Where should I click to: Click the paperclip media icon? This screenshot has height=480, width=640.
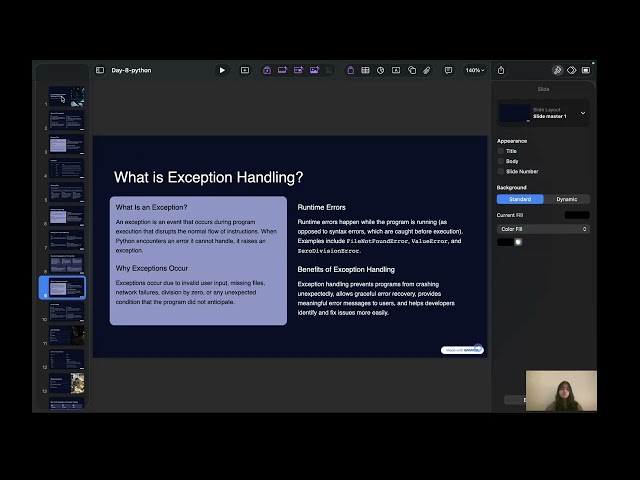point(427,70)
